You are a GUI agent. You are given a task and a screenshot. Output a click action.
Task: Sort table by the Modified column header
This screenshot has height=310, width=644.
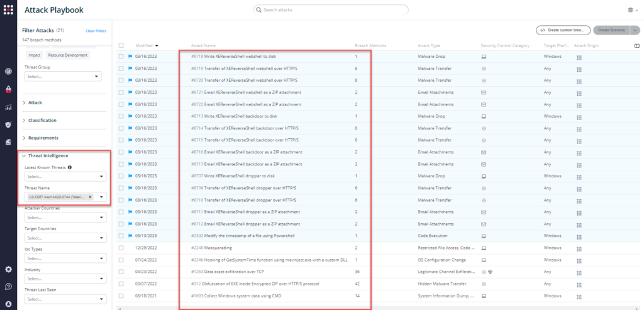tap(146, 45)
